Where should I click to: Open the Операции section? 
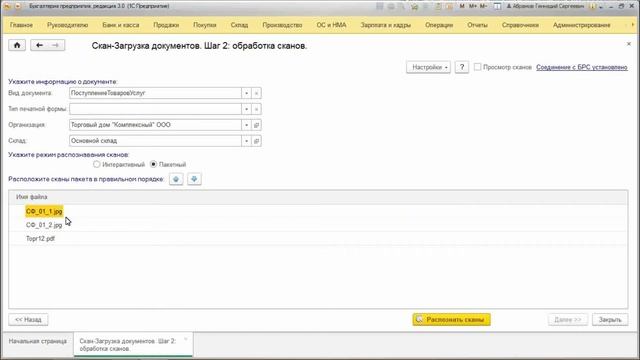coord(439,25)
